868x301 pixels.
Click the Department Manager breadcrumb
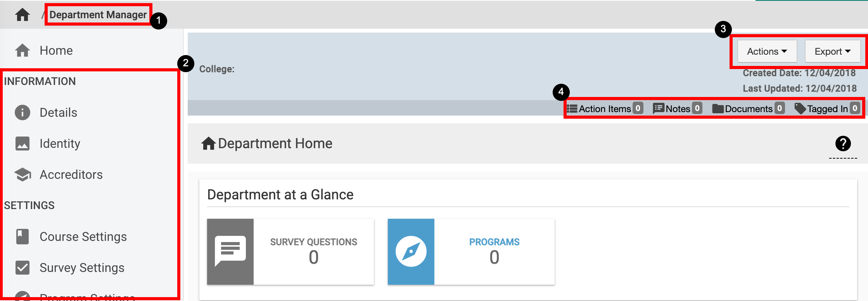tap(98, 15)
